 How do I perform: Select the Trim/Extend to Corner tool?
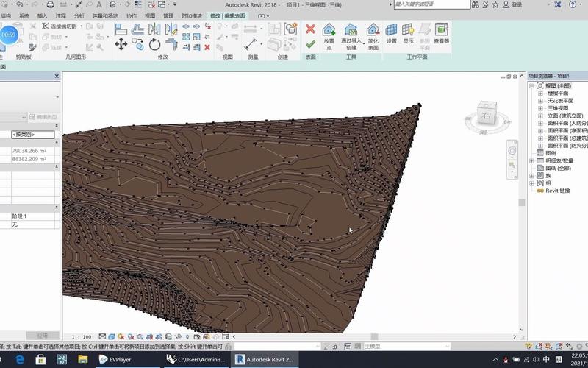pyautogui.click(x=171, y=44)
